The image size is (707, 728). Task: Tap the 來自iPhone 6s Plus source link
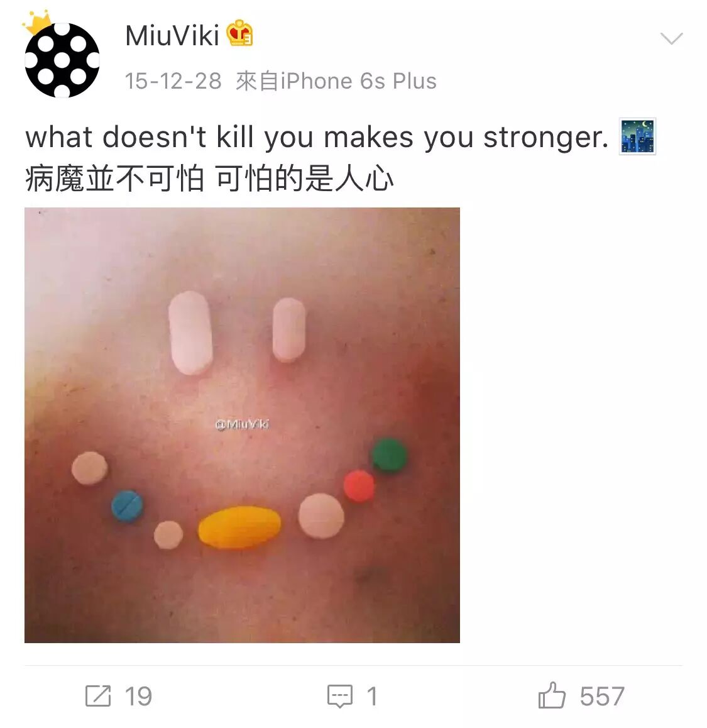pos(336,81)
